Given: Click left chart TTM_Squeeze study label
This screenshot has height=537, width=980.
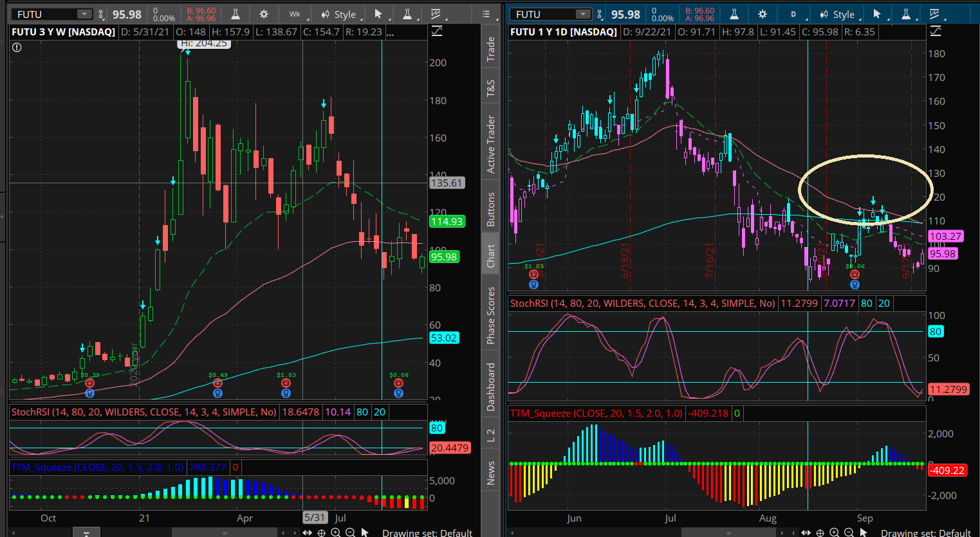Looking at the screenshot, I should (x=97, y=467).
